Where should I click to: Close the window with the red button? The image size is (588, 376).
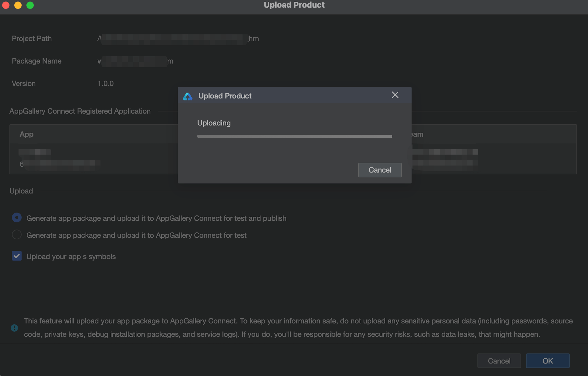pyautogui.click(x=6, y=5)
